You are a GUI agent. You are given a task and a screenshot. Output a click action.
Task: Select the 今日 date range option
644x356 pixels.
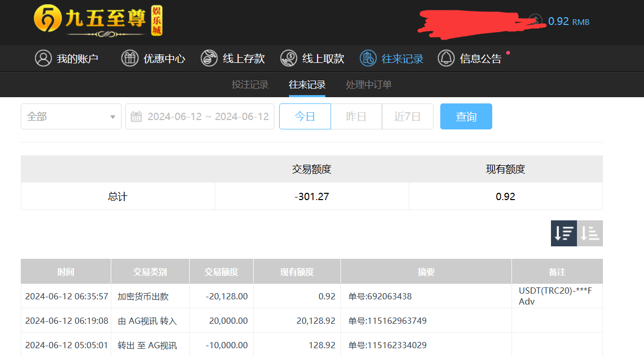coord(305,116)
